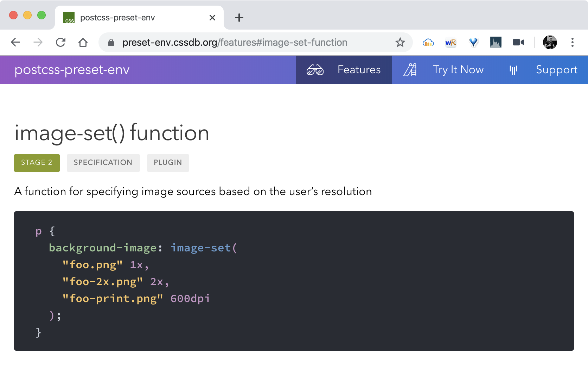Select the postcss-preset-env browser tab
588x369 pixels.
(x=139, y=18)
